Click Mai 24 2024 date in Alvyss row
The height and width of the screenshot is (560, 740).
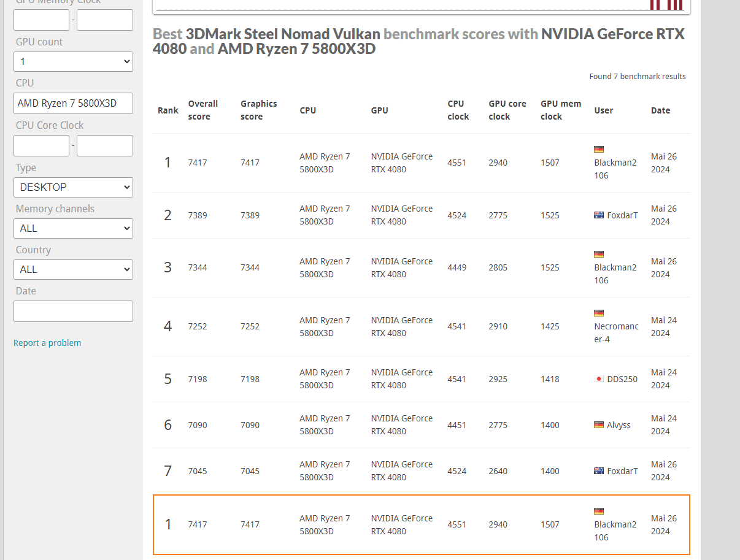(x=664, y=425)
